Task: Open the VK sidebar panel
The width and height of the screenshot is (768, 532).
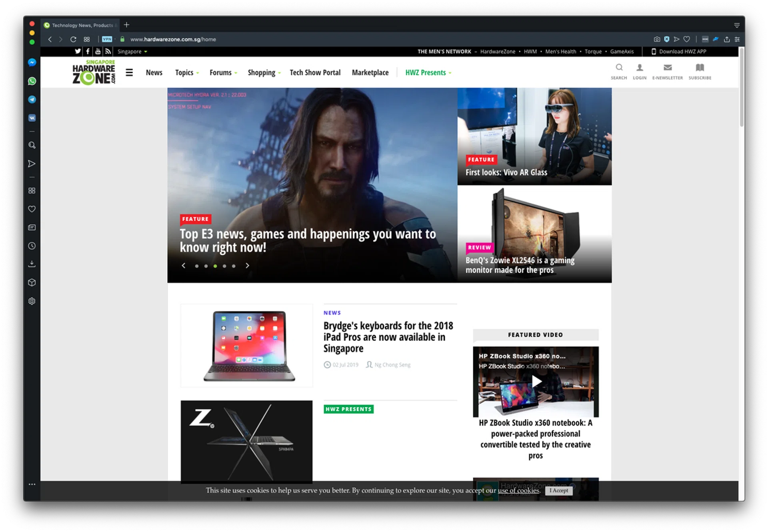Action: (x=32, y=118)
